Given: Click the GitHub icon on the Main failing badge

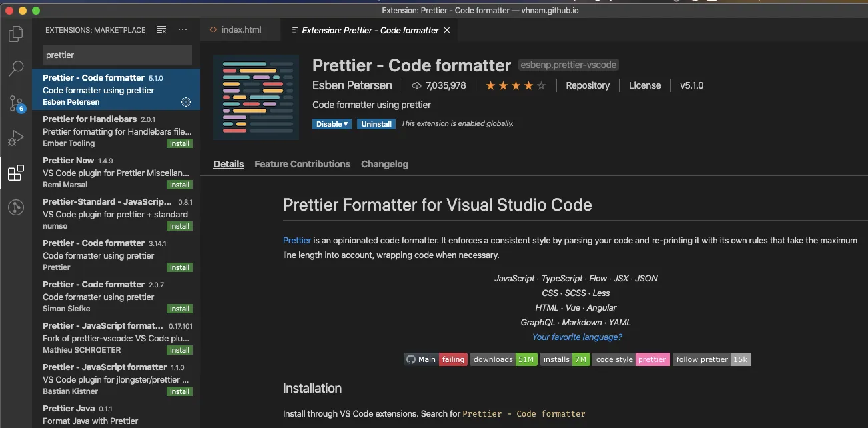Looking at the screenshot, I should [410, 359].
